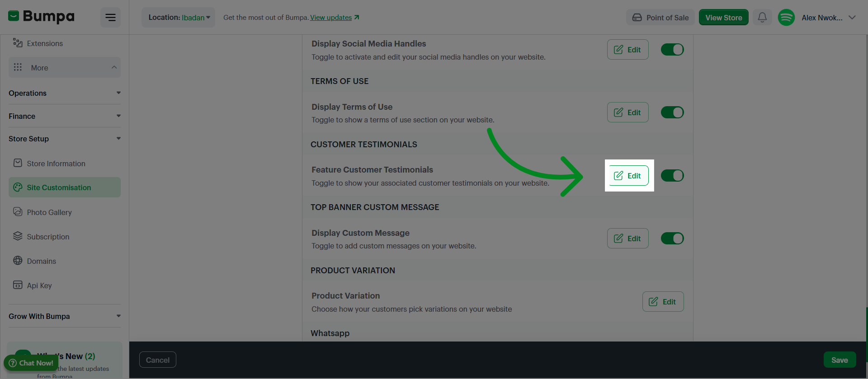Click the Site Customisation palette icon
This screenshot has height=379, width=868.
18,187
